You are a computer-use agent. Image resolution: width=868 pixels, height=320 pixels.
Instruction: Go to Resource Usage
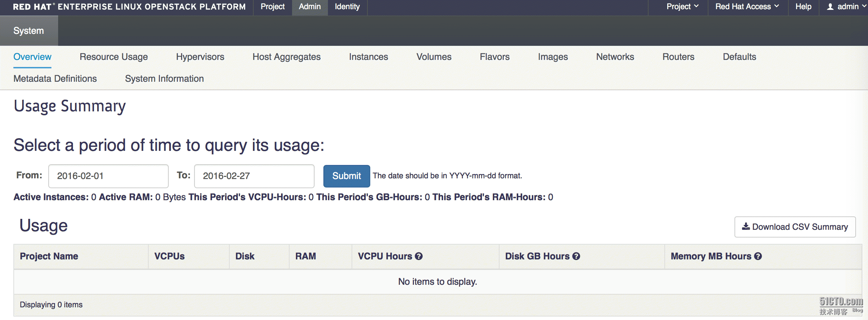coord(113,57)
